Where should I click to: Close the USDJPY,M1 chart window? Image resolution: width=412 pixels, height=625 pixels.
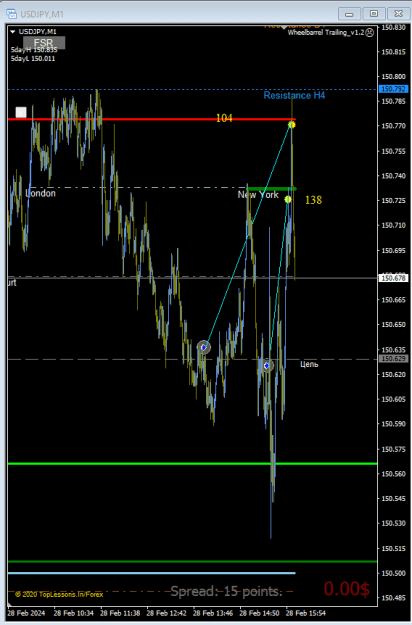click(398, 14)
